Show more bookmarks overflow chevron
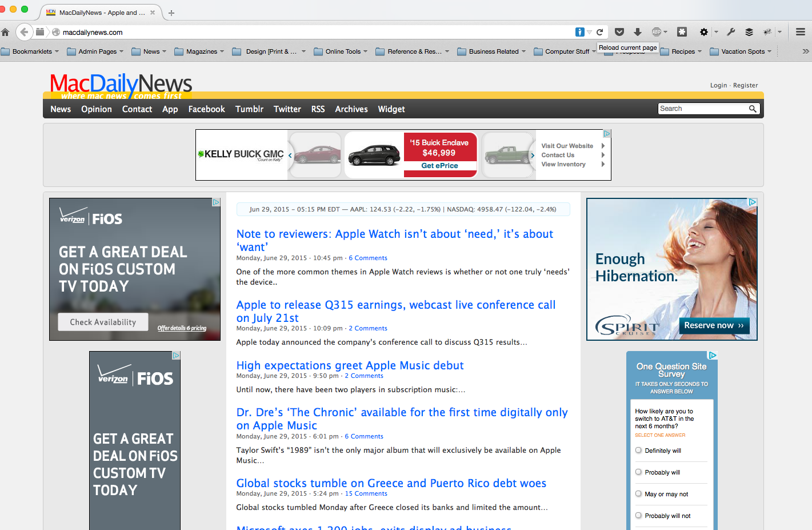 (x=805, y=51)
